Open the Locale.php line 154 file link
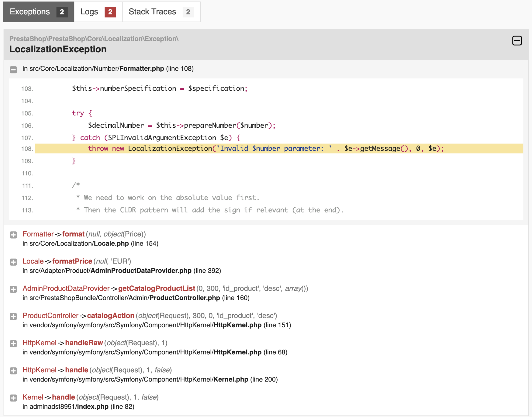The height and width of the screenshot is (417, 532). pos(111,244)
